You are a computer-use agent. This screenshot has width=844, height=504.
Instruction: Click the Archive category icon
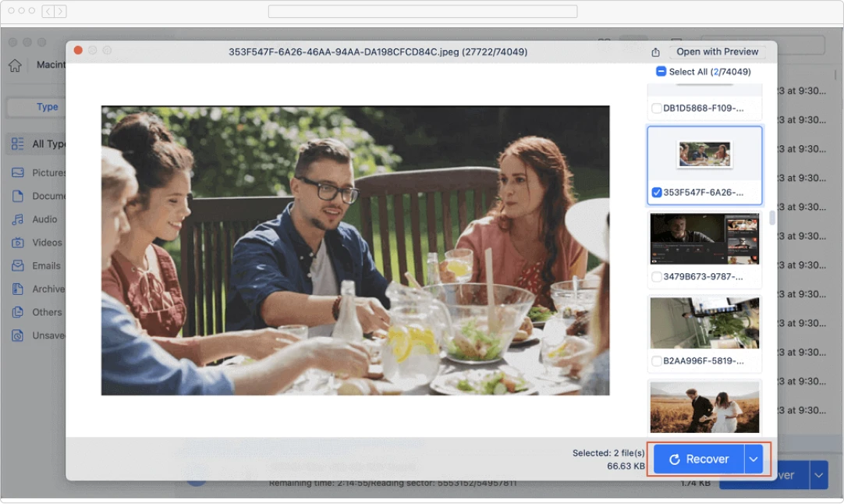tap(17, 289)
